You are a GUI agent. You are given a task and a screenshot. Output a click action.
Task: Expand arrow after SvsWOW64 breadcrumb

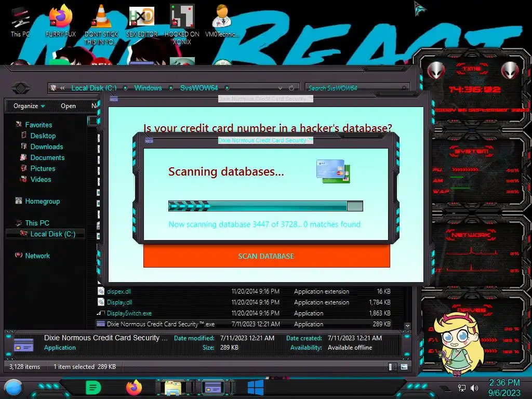click(x=227, y=88)
